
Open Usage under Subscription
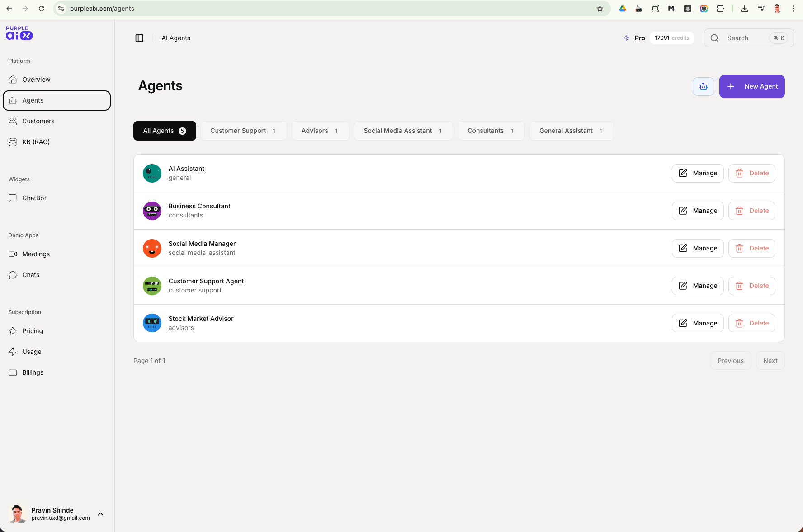(31, 352)
